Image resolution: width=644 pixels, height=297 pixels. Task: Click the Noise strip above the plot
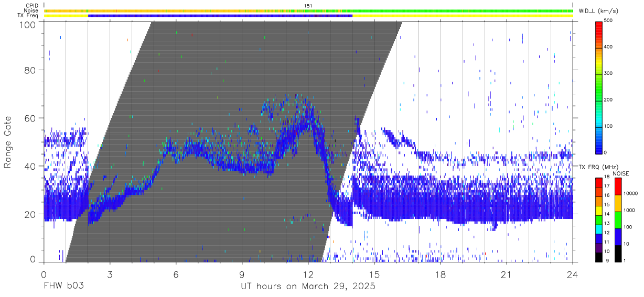[x=308, y=10]
